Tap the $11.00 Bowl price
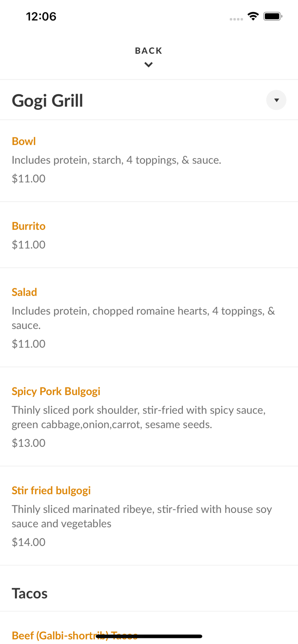 (x=28, y=178)
